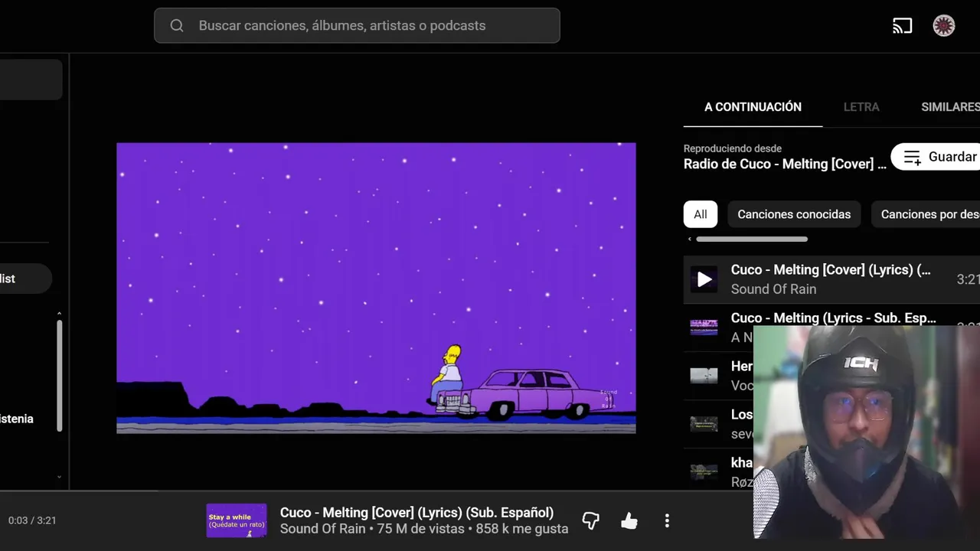Viewport: 980px width, 551px height.
Task: Click the player bar album thumbnail
Action: (237, 520)
